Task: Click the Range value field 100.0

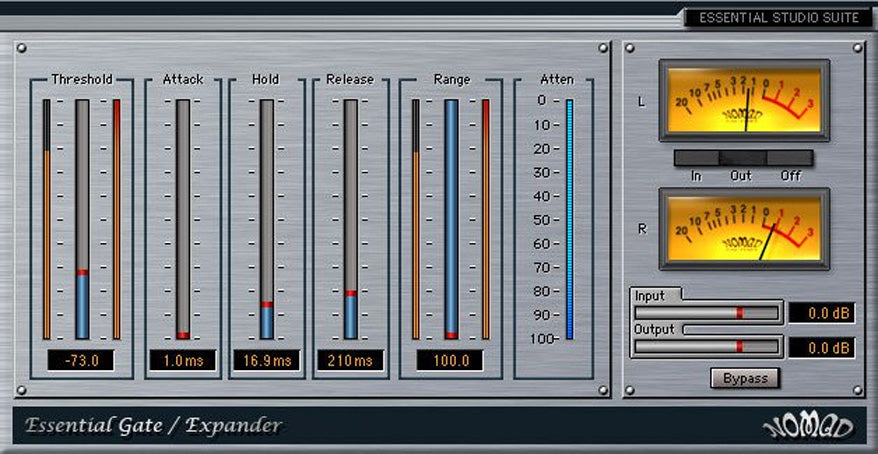Action: pos(451,360)
